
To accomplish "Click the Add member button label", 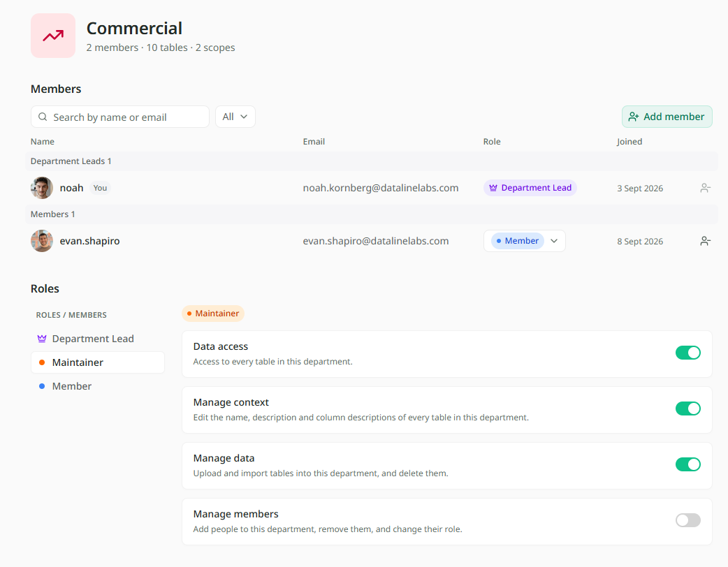I will point(674,117).
